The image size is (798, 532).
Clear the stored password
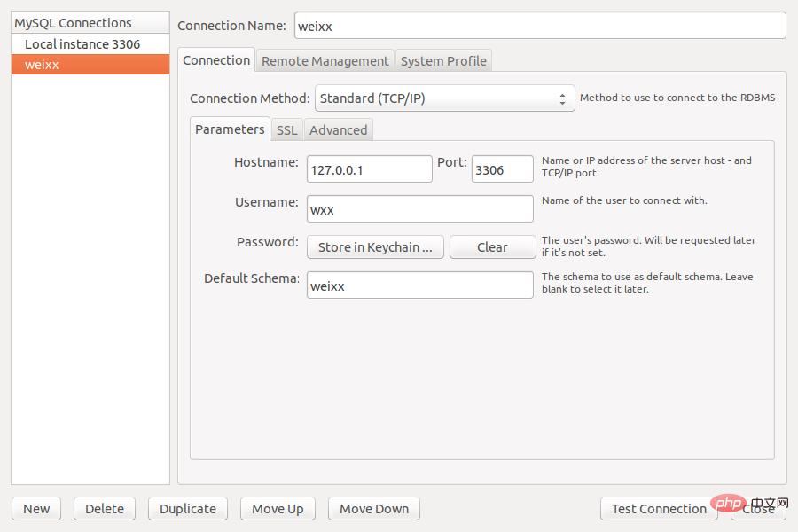point(492,247)
